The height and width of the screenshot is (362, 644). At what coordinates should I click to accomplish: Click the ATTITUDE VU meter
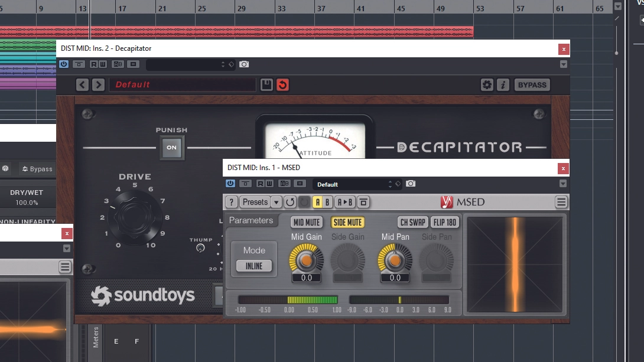[315, 141]
